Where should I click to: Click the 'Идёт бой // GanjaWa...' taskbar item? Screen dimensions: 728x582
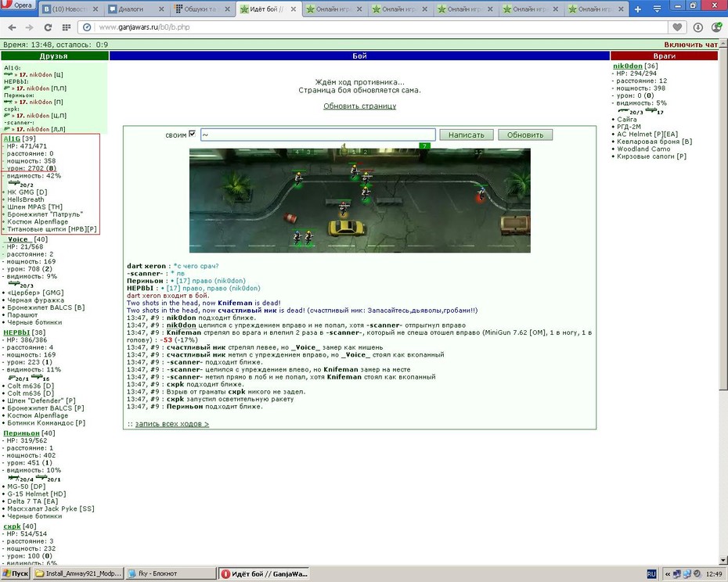(264, 574)
